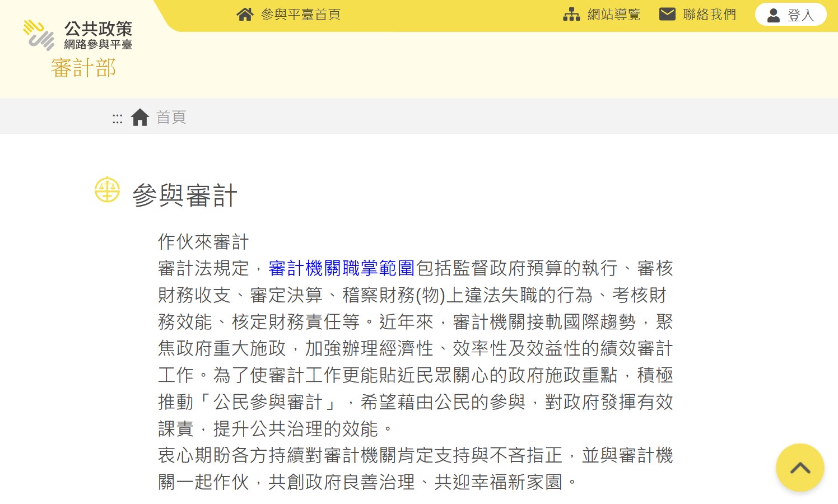
Task: Click the envelope icon for 聯絡我們
Action: pyautogui.click(x=667, y=14)
